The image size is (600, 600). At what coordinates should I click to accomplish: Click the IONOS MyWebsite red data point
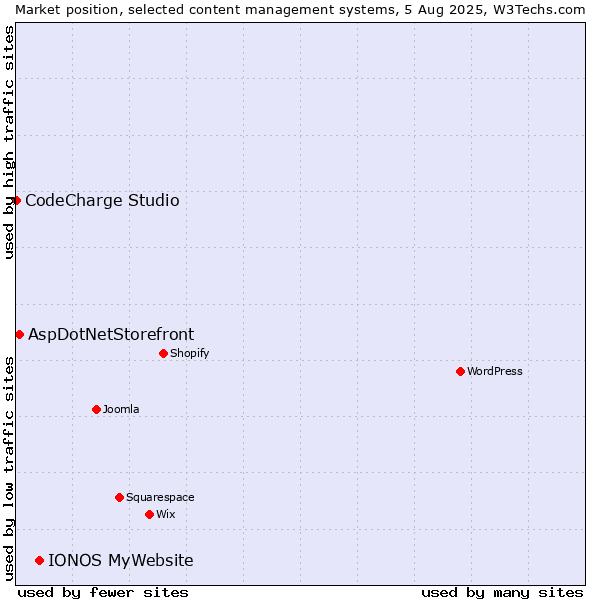click(39, 561)
